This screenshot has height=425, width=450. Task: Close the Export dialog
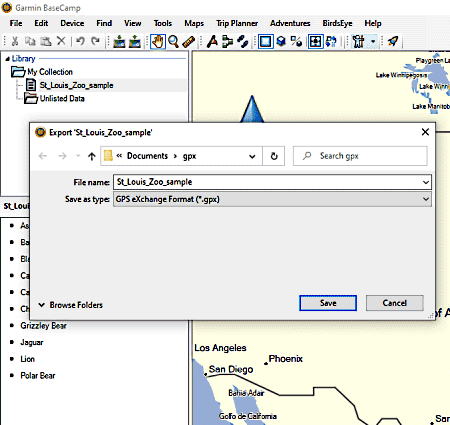click(x=425, y=132)
